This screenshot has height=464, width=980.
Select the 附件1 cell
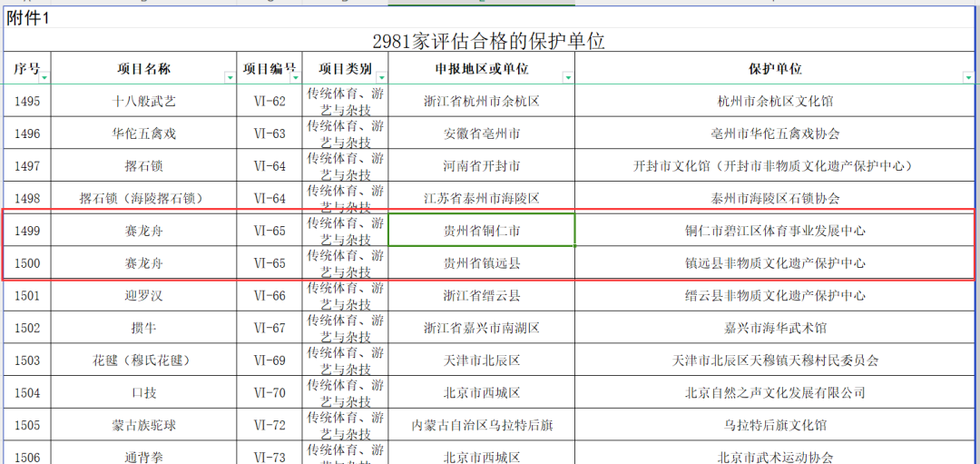tap(29, 19)
